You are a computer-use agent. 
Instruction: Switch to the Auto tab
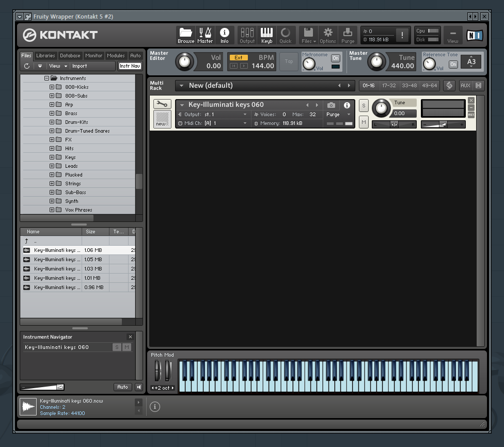[135, 56]
